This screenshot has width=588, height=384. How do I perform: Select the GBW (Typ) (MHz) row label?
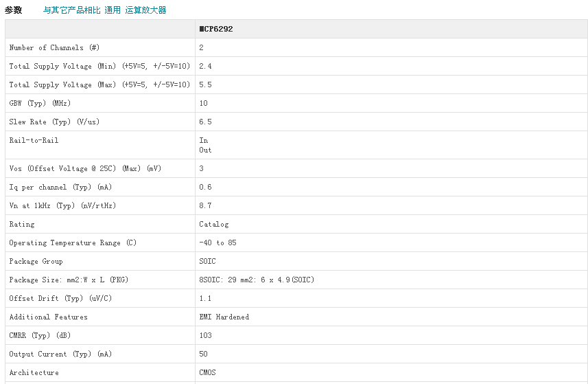(x=40, y=104)
